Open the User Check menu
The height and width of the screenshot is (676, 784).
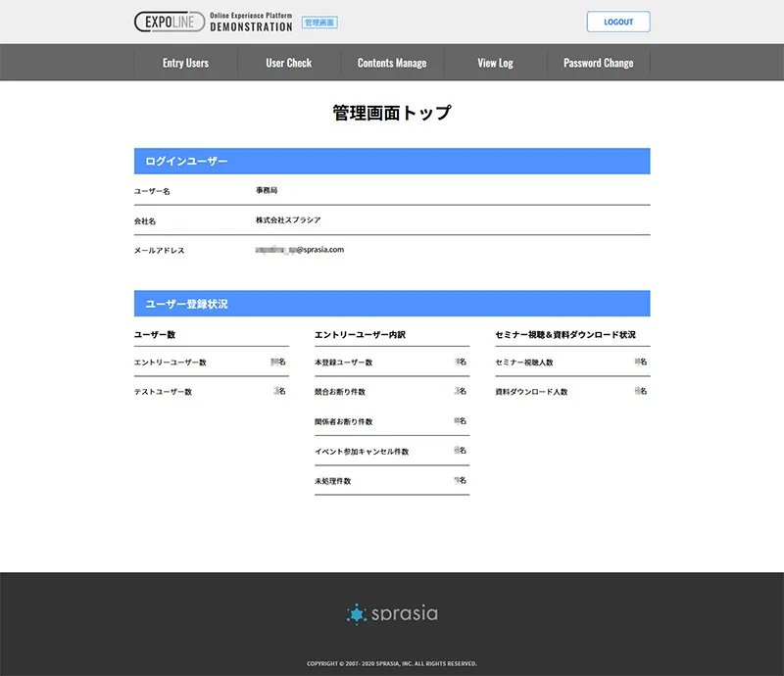pos(289,63)
